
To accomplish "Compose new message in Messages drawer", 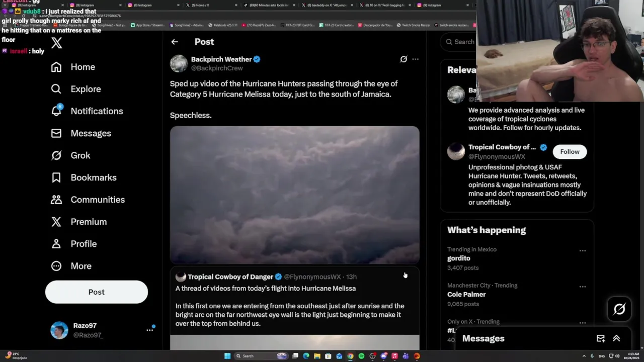I will click(600, 339).
